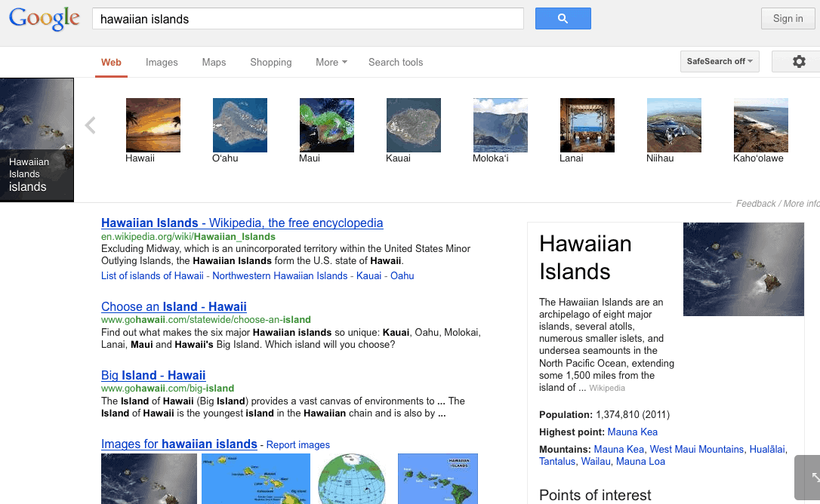
Task: Switch to the Images tab
Action: pyautogui.click(x=162, y=63)
